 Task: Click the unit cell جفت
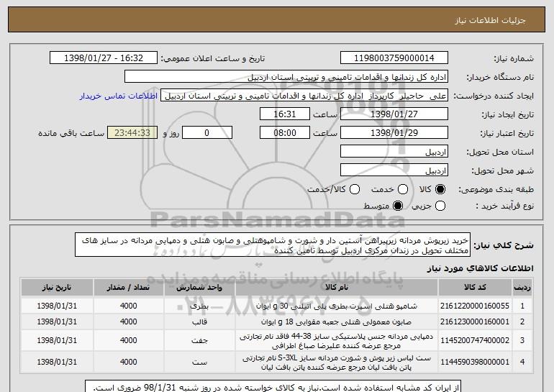pos(199,340)
